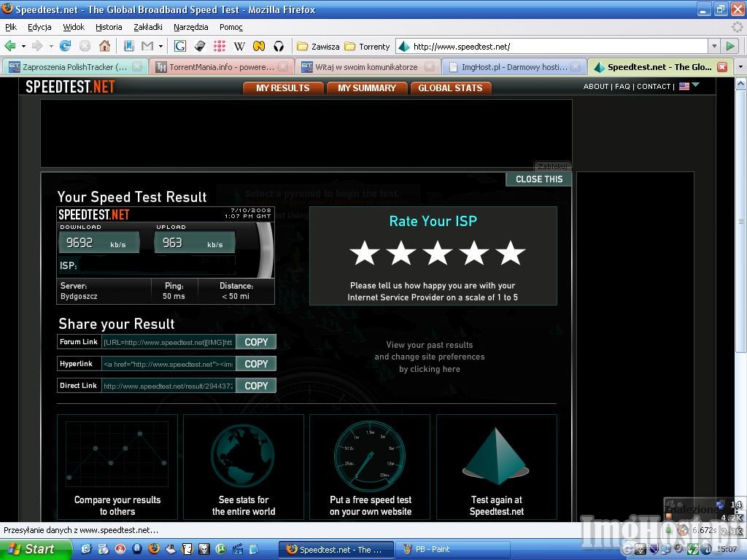
Task: Go back with the green Back arrow
Action: (x=9, y=46)
